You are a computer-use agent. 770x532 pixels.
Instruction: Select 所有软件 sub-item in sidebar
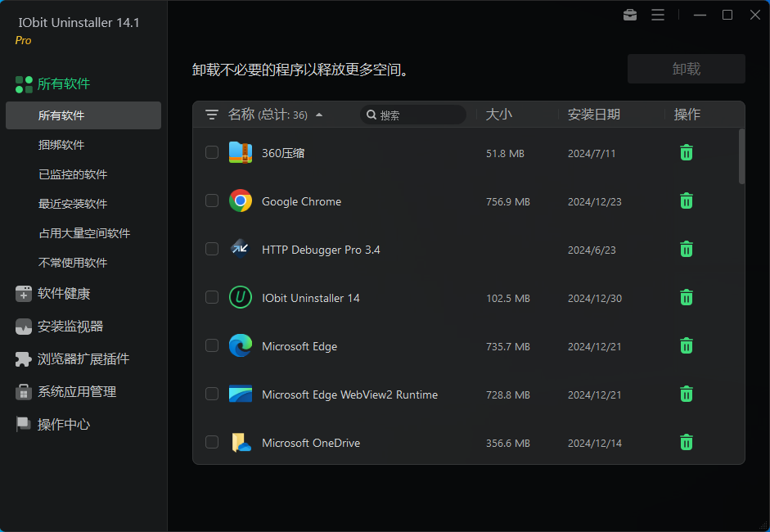(83, 115)
